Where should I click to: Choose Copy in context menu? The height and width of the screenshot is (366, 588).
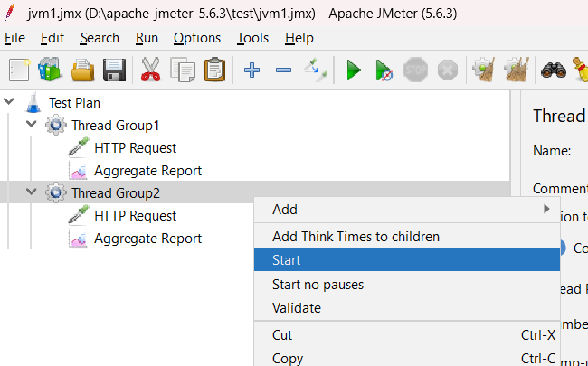point(407,358)
